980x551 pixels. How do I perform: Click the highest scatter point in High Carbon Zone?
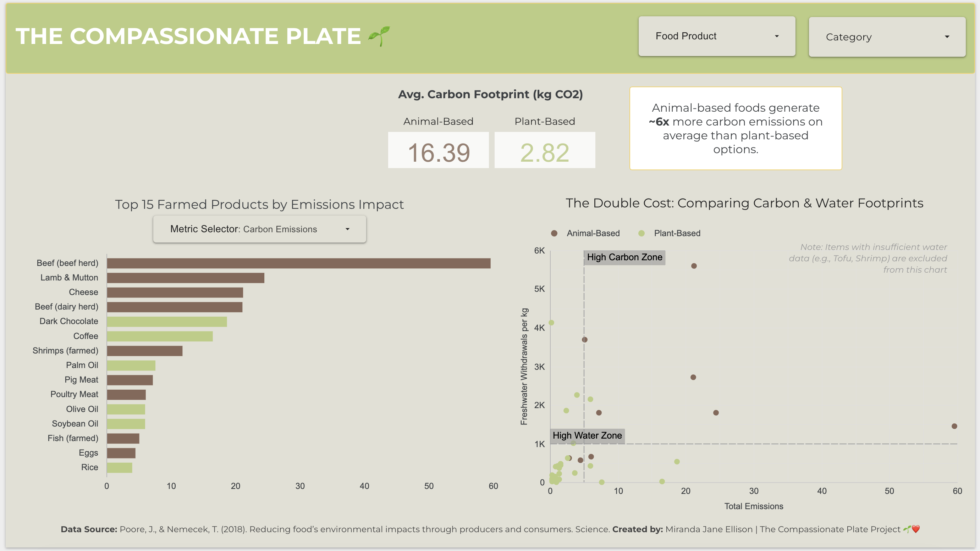[x=694, y=266]
